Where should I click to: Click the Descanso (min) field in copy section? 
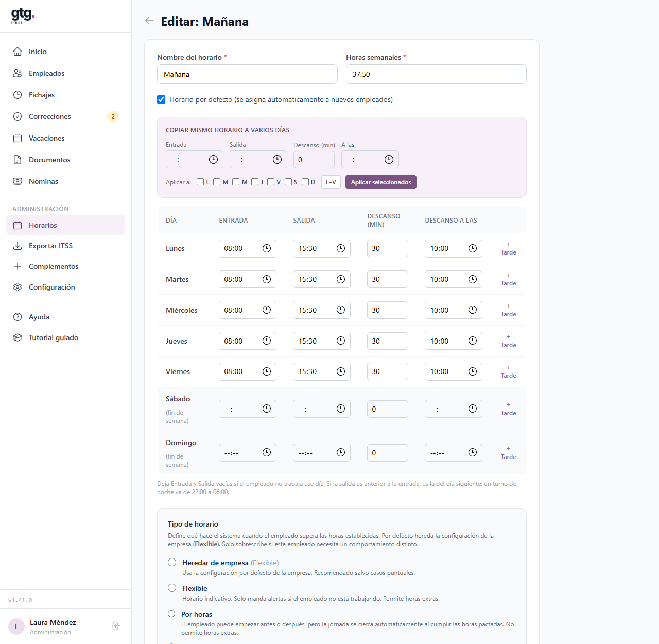[314, 160]
